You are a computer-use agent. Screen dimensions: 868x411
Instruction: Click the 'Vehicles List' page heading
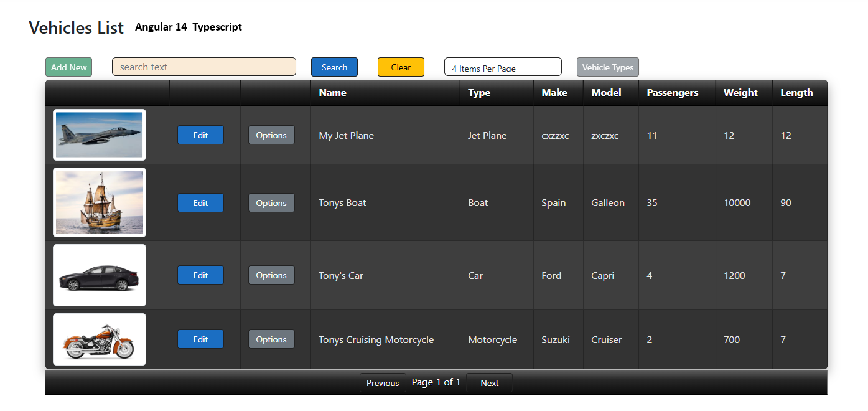tap(77, 27)
